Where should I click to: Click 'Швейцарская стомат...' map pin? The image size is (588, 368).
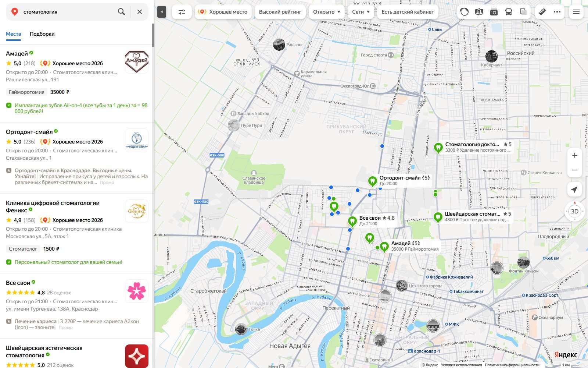pyautogui.click(x=438, y=217)
